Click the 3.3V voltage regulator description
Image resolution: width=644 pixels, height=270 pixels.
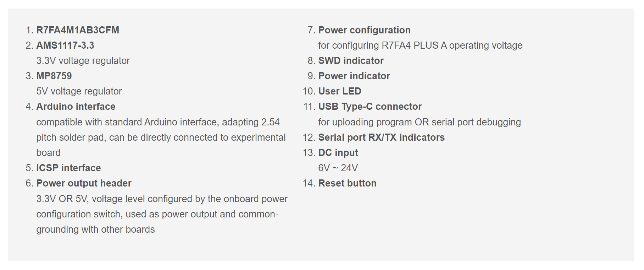[83, 61]
